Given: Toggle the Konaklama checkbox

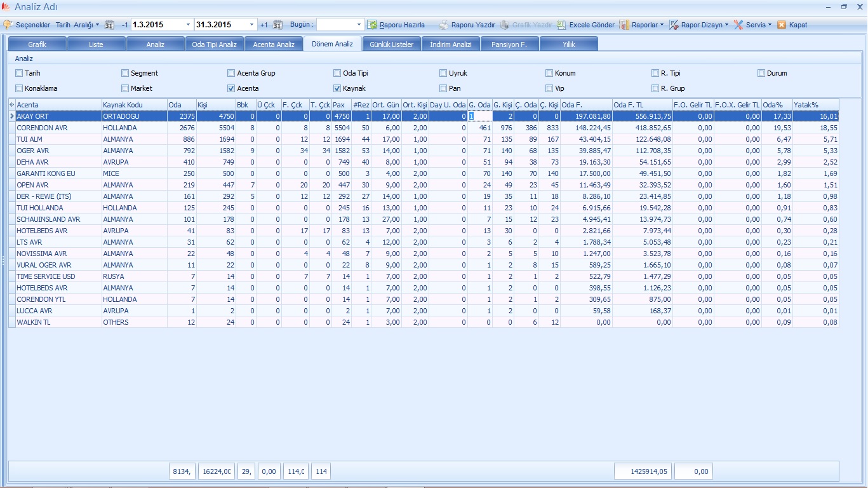Looking at the screenshot, I should (19, 88).
